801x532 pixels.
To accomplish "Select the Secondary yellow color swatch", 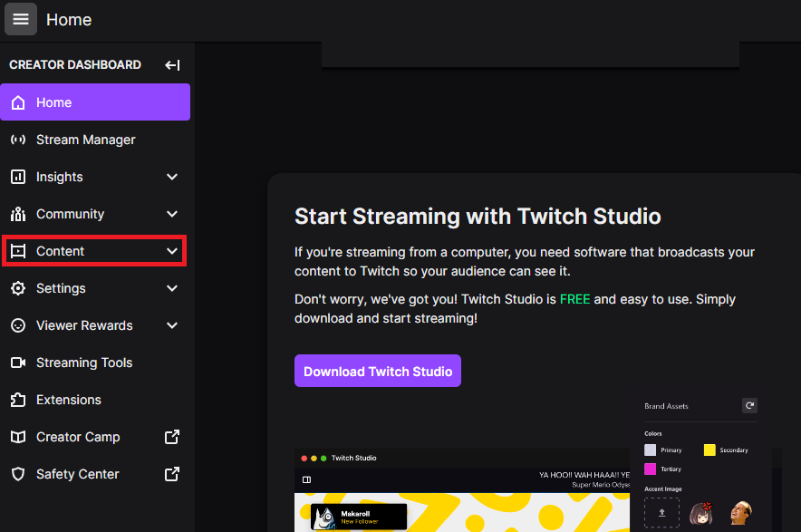I will [709, 450].
